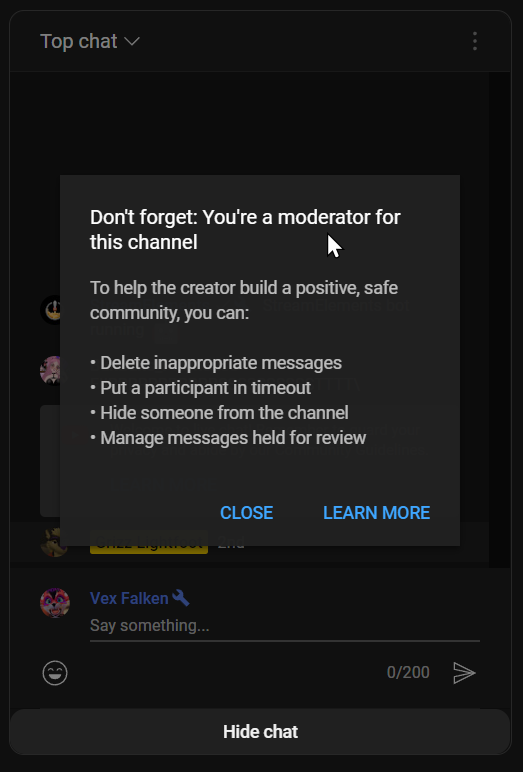Click the pink-haired chat user avatar
The height and width of the screenshot is (772, 523).
(x=50, y=370)
